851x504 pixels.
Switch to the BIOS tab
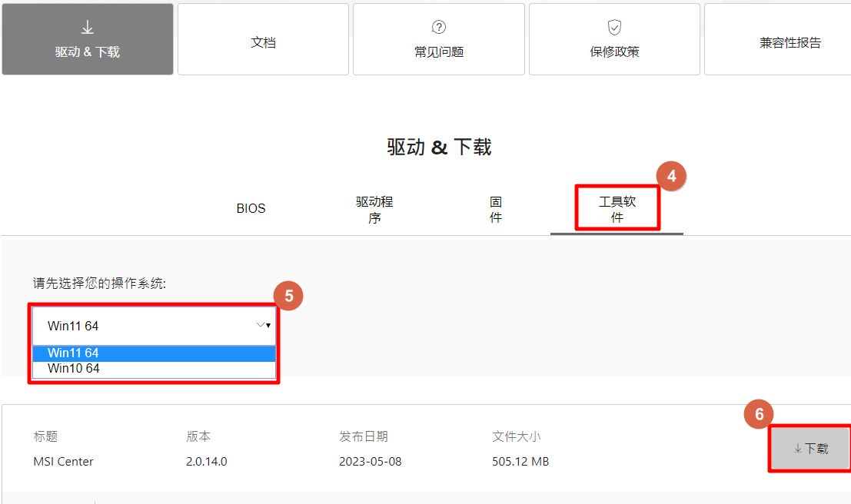[x=251, y=207]
